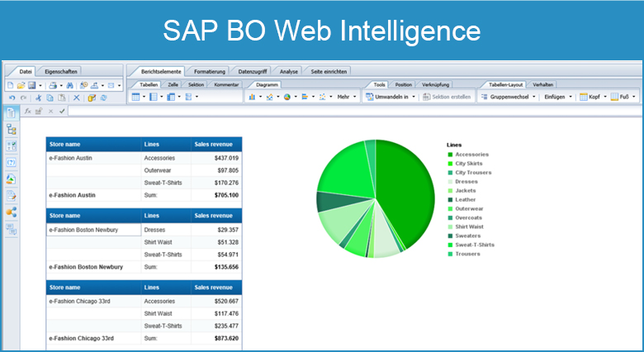The width and height of the screenshot is (644, 352).
Task: Open the Kopf dropdown
Action: click(x=605, y=97)
